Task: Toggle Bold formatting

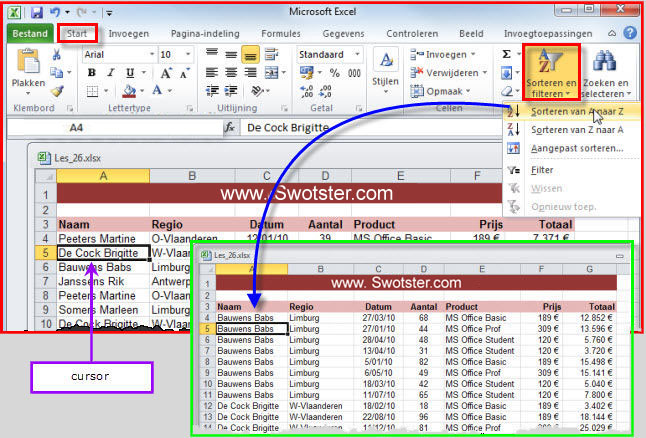Action: 91,73
